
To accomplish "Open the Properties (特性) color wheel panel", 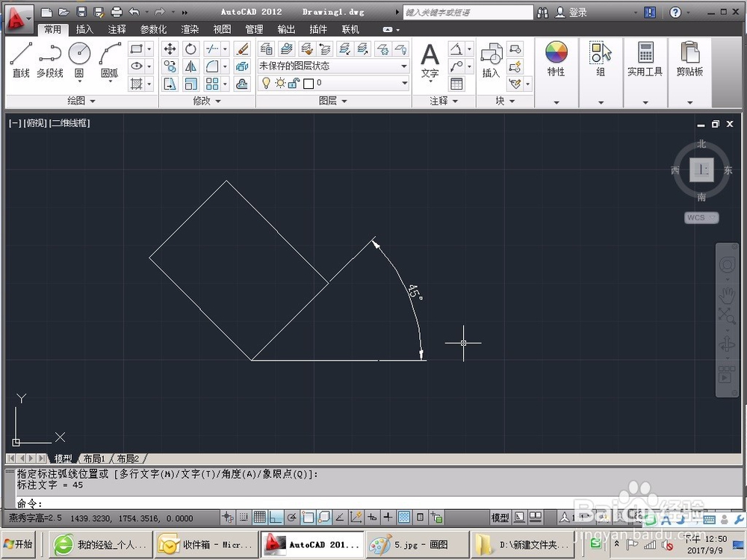I will tap(556, 59).
